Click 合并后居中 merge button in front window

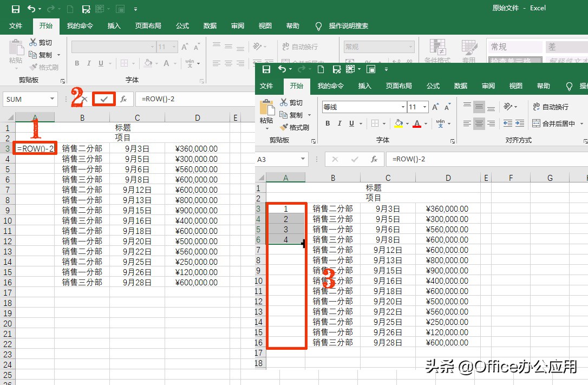pos(554,123)
